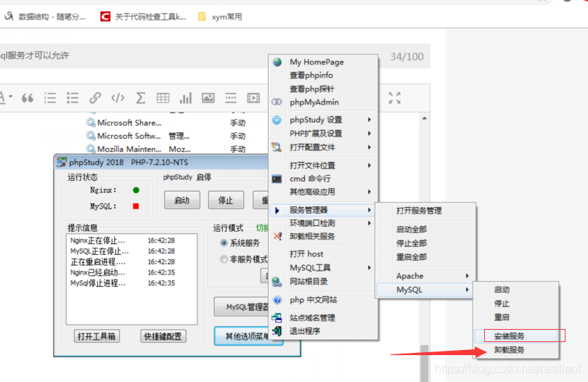Click the phpMyAdmin link icon
The height and width of the screenshot is (382, 588).
coord(277,102)
